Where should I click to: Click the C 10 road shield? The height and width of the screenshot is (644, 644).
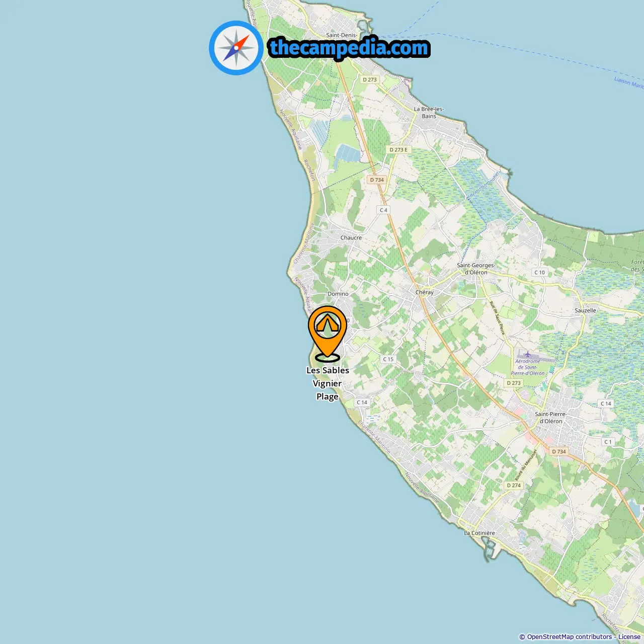[x=539, y=272]
